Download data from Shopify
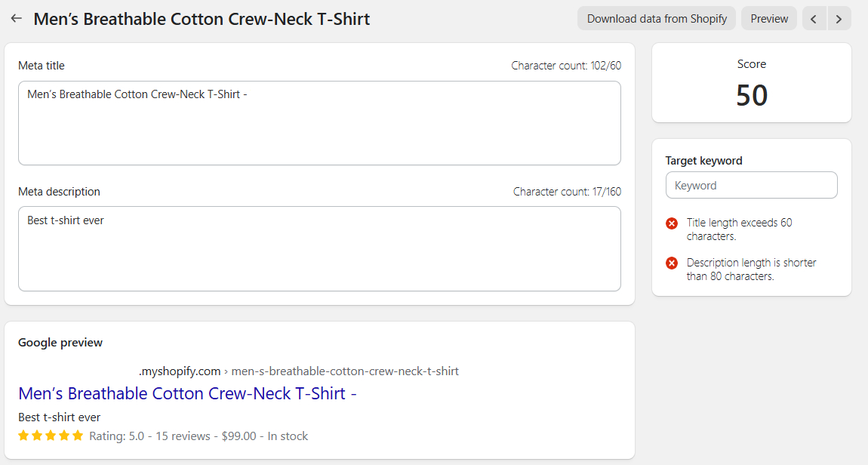This screenshot has width=868, height=465. (657, 19)
